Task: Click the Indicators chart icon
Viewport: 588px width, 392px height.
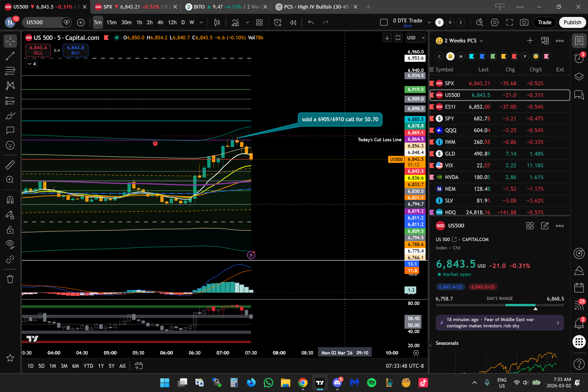Action: (x=235, y=22)
